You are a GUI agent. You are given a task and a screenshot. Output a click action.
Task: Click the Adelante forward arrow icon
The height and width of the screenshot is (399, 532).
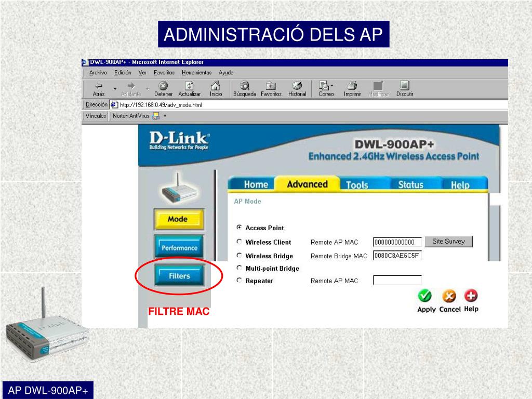[x=131, y=86]
